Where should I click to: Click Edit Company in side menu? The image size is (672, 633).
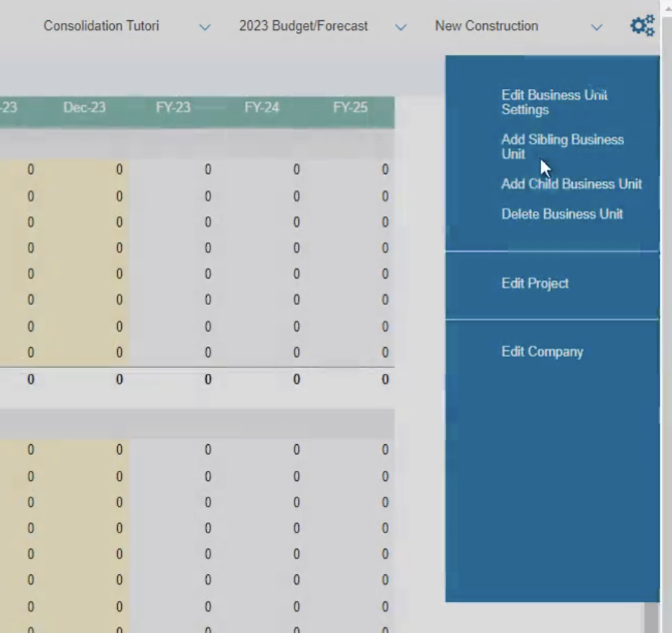541,352
